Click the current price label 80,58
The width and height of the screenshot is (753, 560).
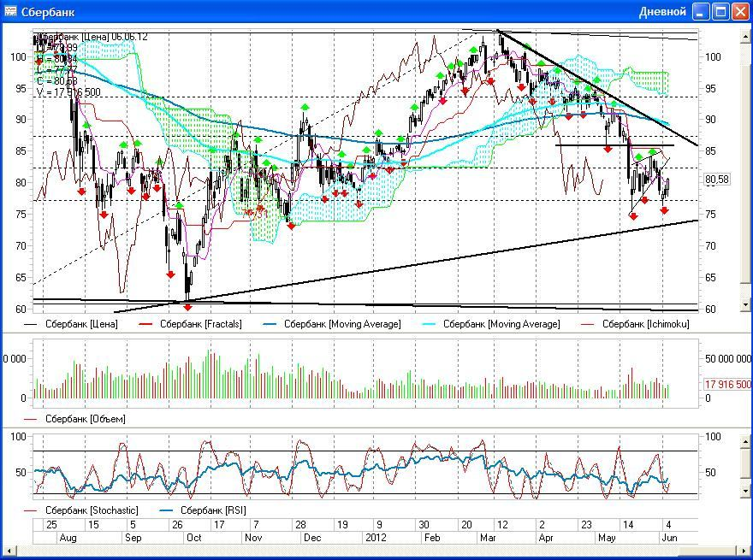point(716,180)
